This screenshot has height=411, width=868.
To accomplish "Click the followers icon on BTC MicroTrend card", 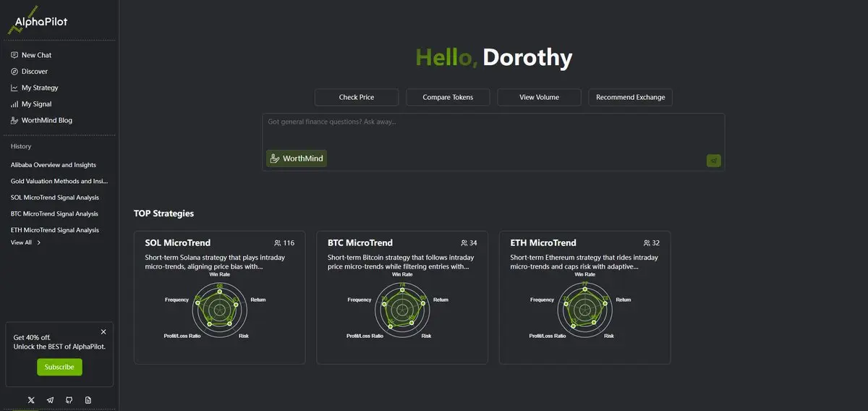I will point(464,243).
